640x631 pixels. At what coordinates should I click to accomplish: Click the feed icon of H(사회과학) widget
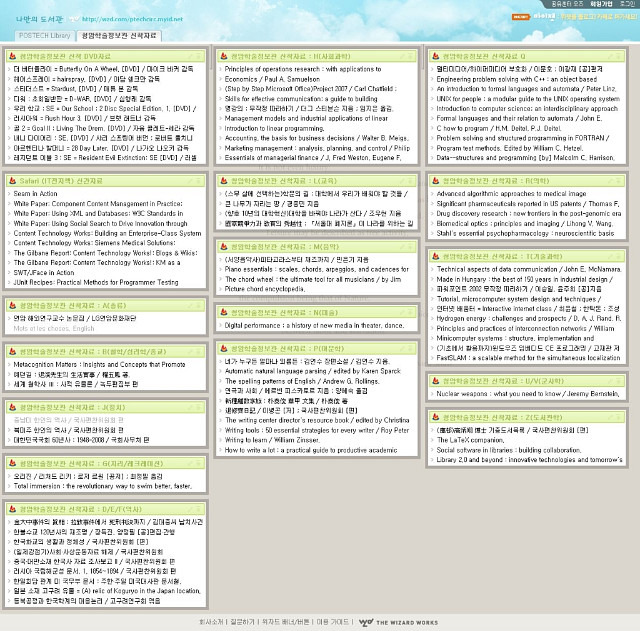click(224, 56)
